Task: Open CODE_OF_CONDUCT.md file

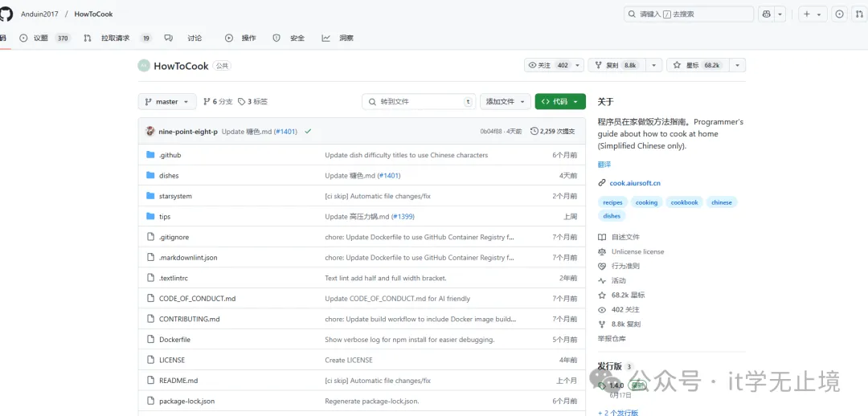Action: pos(198,299)
